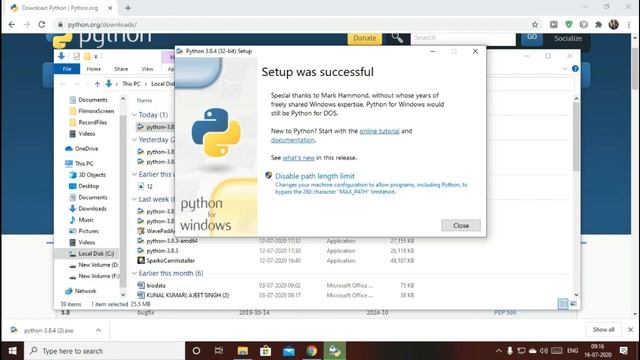The height and width of the screenshot is (360, 640).
Task: Open the Chrome profile avatar
Action: point(613,24)
